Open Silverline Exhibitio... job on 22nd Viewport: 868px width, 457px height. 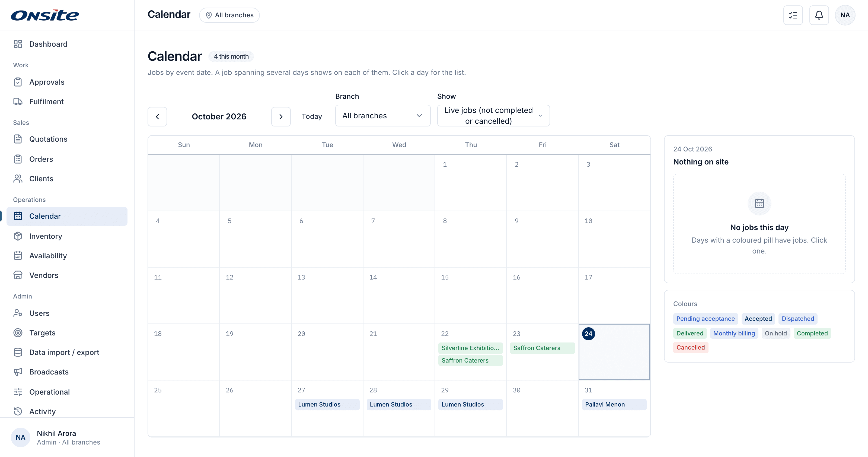click(x=470, y=348)
